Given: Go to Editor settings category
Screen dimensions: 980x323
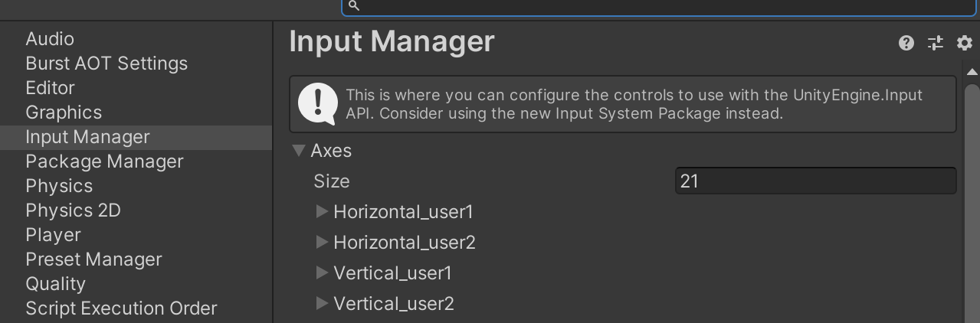Looking at the screenshot, I should click(x=50, y=88).
